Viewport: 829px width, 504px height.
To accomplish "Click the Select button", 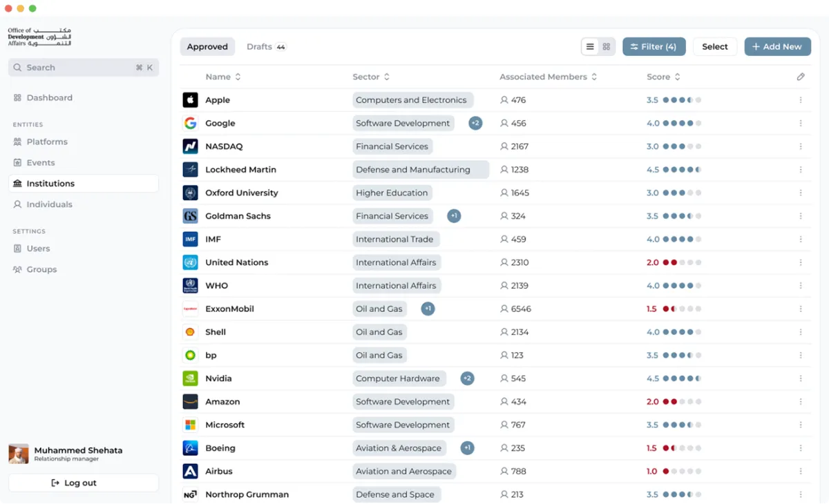I will coord(715,46).
